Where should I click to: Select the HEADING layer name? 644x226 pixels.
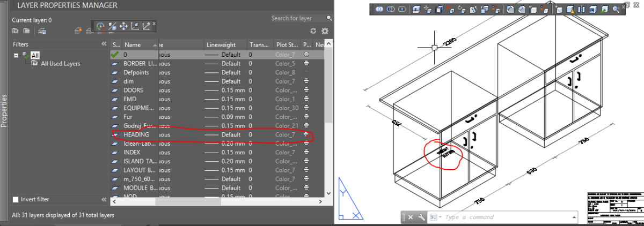(x=136, y=134)
